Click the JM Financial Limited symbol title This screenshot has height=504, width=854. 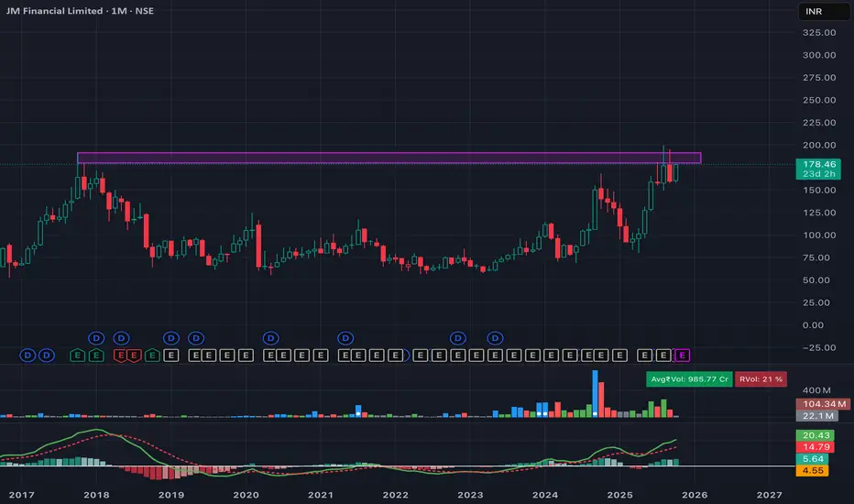[x=54, y=11]
